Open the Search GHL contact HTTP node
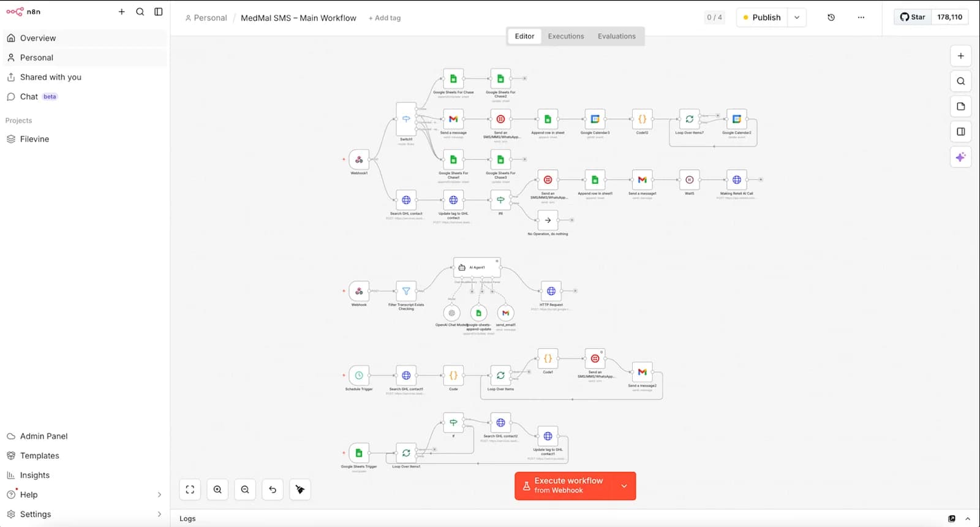 point(406,200)
